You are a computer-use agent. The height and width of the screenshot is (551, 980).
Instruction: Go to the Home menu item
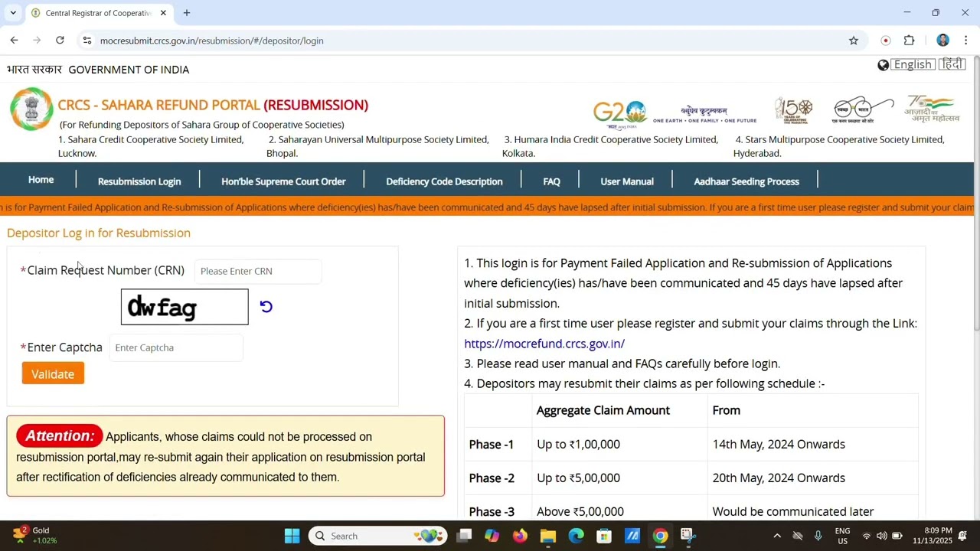[x=41, y=180]
